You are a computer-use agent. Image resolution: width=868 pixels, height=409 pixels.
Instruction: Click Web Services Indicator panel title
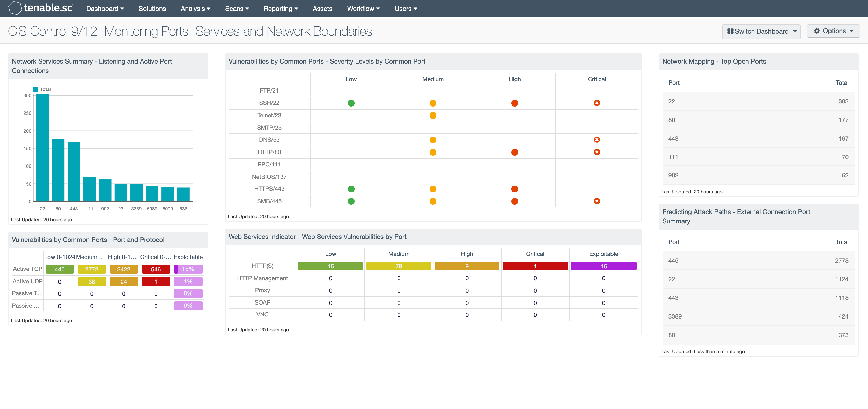pos(318,237)
